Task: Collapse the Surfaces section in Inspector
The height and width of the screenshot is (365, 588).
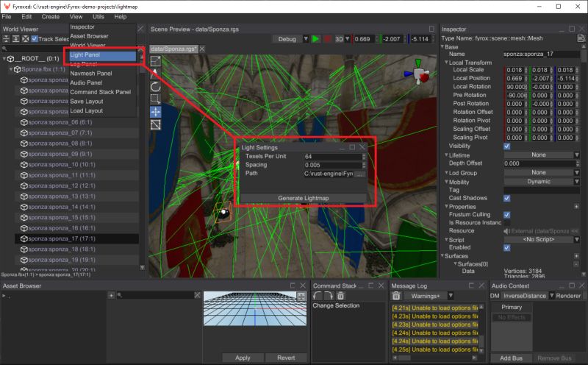Action: pyautogui.click(x=442, y=256)
